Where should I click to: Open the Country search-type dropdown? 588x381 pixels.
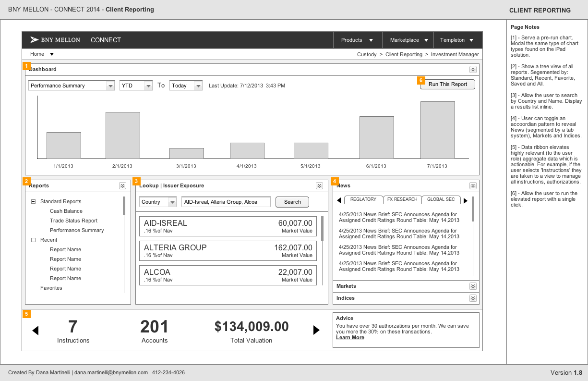(x=158, y=202)
